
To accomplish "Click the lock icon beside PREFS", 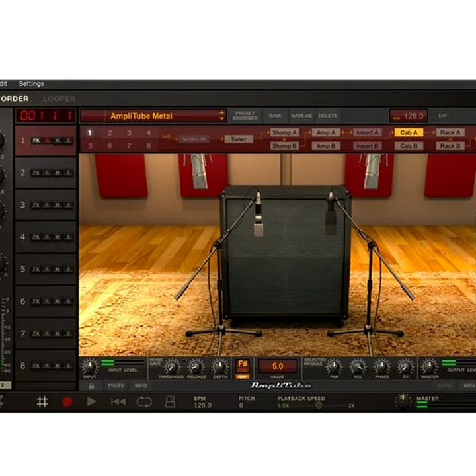I will coord(91,386).
